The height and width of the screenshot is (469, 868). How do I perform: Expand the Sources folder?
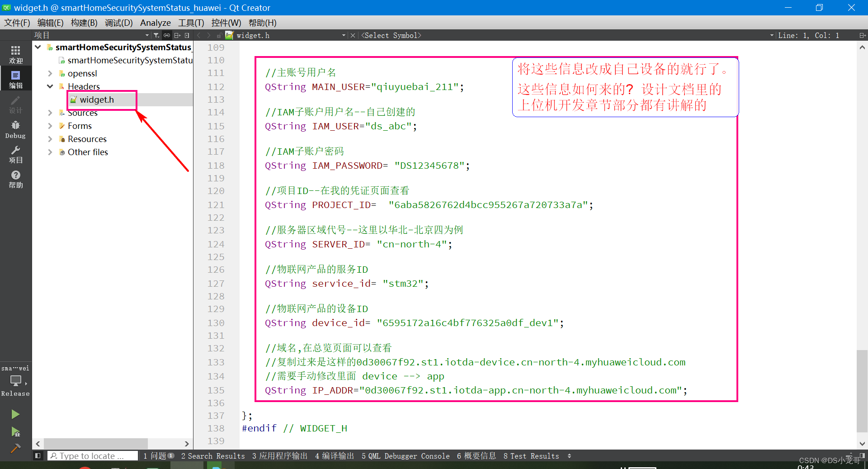click(x=50, y=113)
